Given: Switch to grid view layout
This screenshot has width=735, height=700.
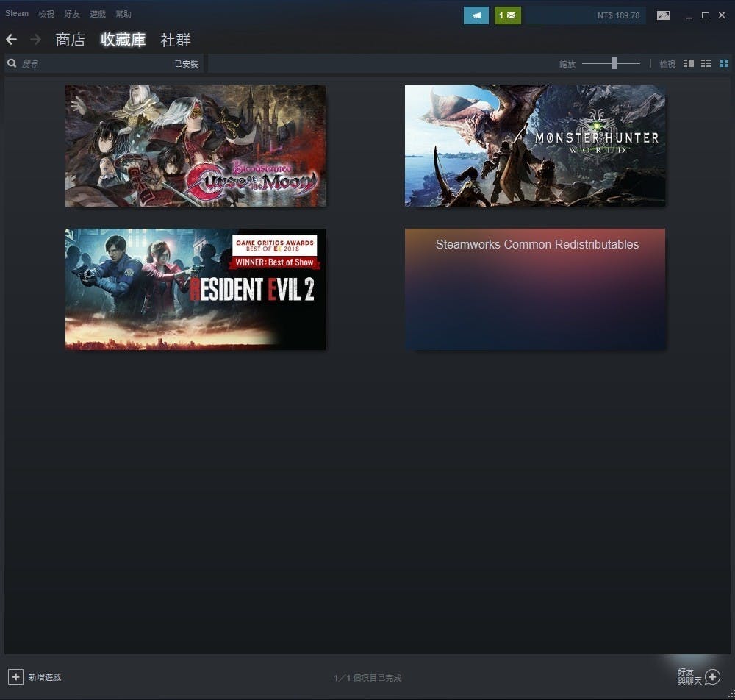Looking at the screenshot, I should (724, 64).
